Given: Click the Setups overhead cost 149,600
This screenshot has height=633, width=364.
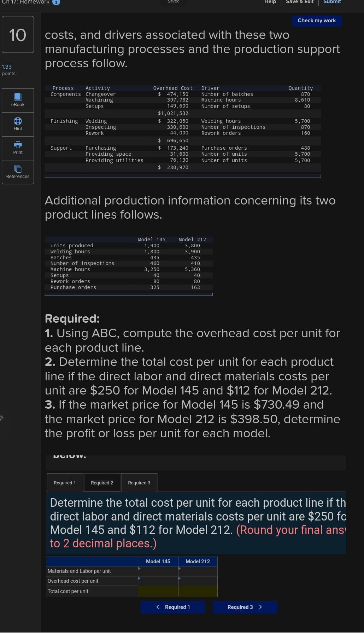Looking at the screenshot, I should 177,106.
